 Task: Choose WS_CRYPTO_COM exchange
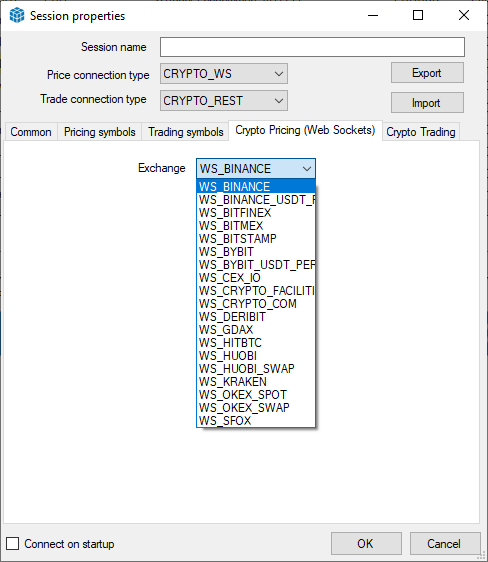tap(256, 304)
